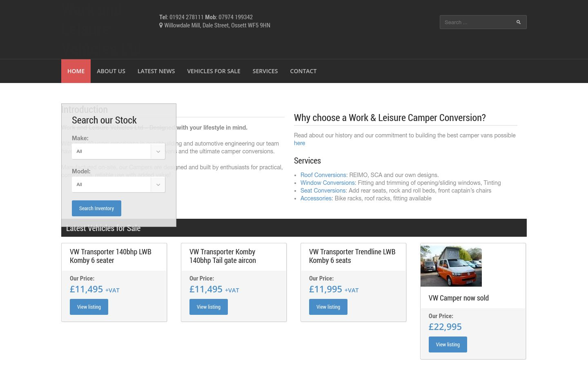Click the 'Search our Stock' heading
Screen dimensions: 588x368
click(x=104, y=120)
